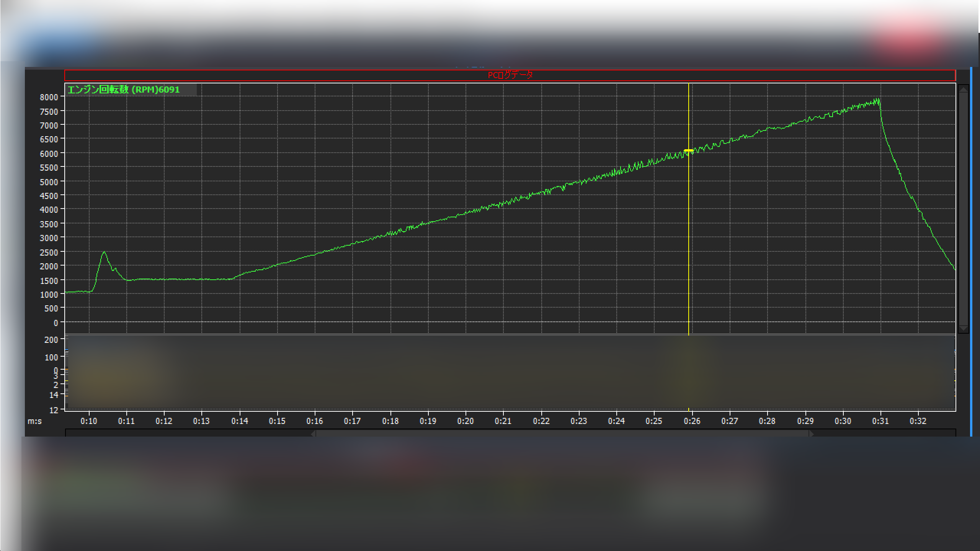The height and width of the screenshot is (551, 980).
Task: Click the horizontal time scrollbar thumb
Action: (x=562, y=434)
